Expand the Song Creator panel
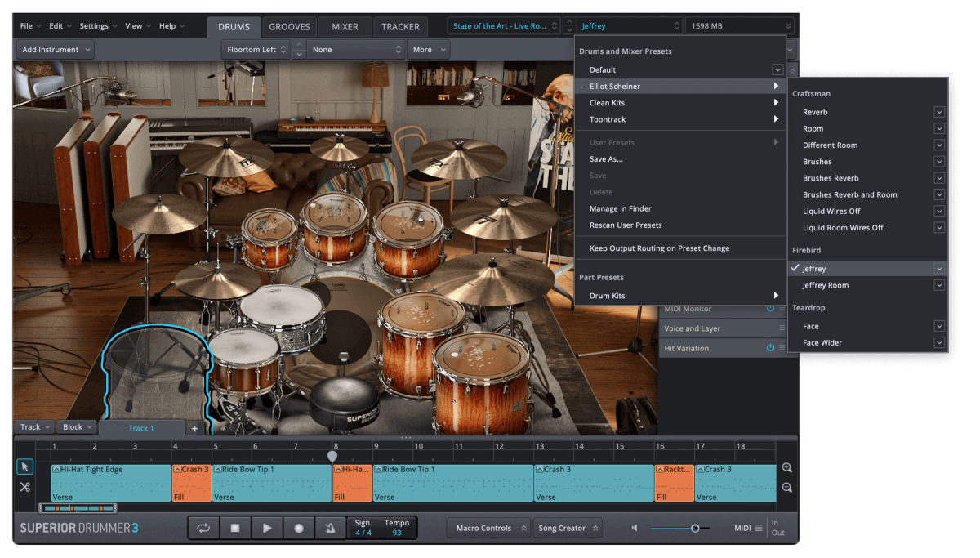Screen dimensions: 980x558 (568, 529)
